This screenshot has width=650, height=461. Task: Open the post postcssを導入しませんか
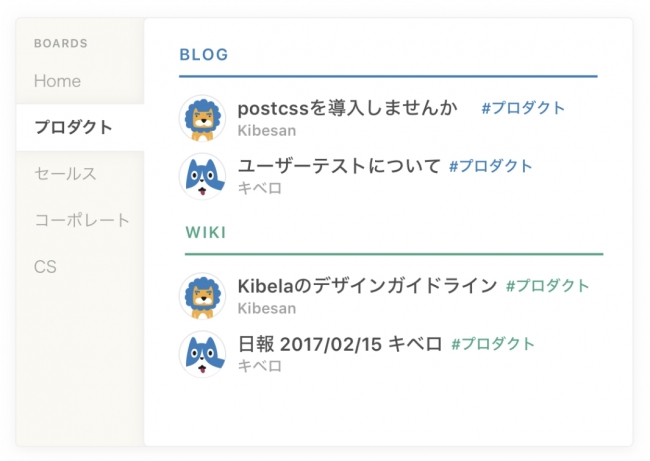tap(347, 108)
